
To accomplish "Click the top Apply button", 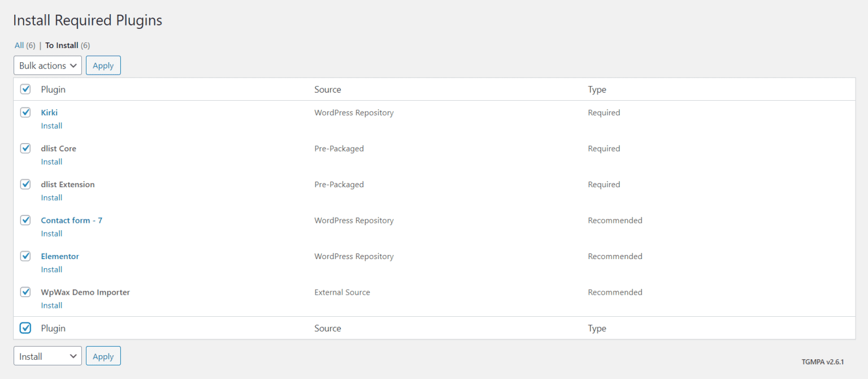I will pyautogui.click(x=103, y=65).
